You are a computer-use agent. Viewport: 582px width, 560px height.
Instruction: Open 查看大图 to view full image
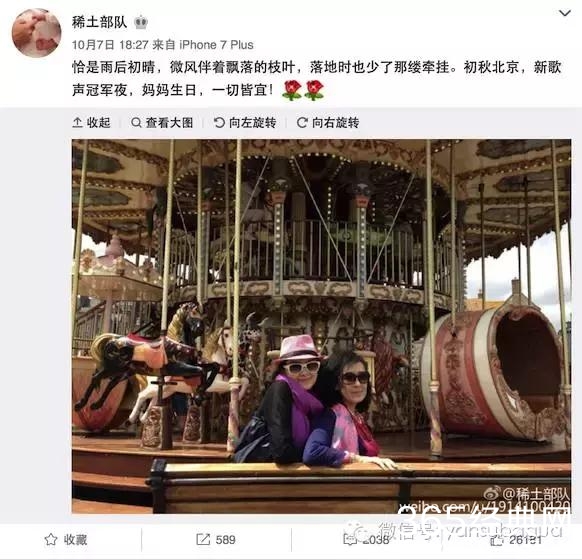(x=162, y=122)
